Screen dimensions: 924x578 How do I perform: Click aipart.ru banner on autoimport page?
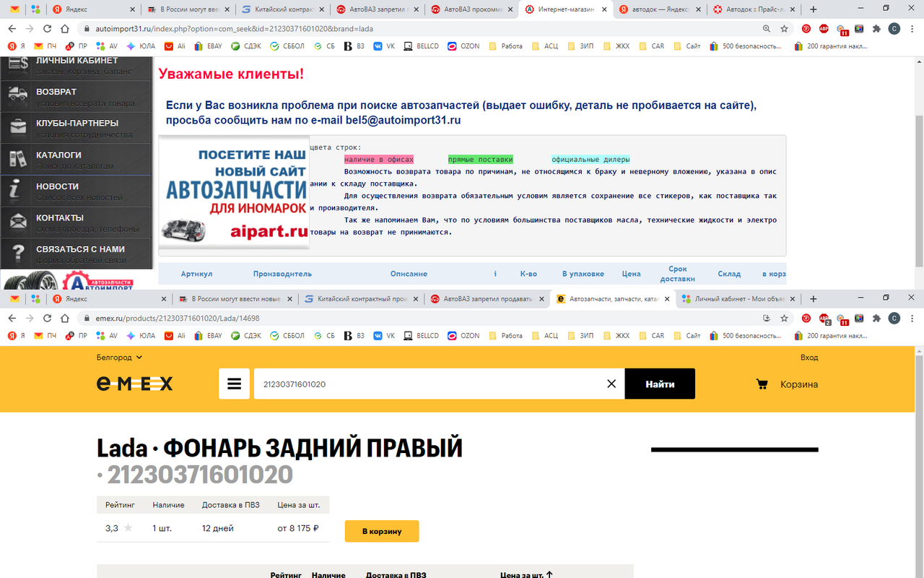234,192
